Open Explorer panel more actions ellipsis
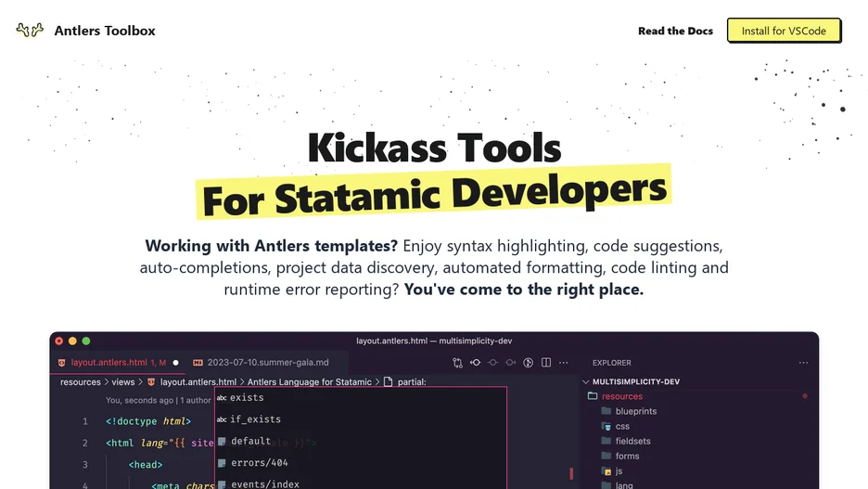This screenshot has height=489, width=868. click(803, 363)
